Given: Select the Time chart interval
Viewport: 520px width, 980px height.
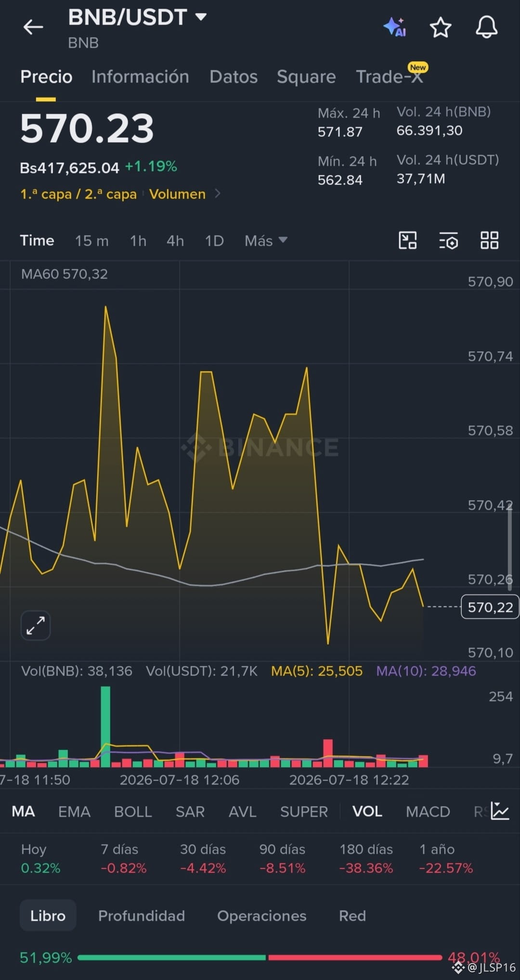Looking at the screenshot, I should coord(37,240).
